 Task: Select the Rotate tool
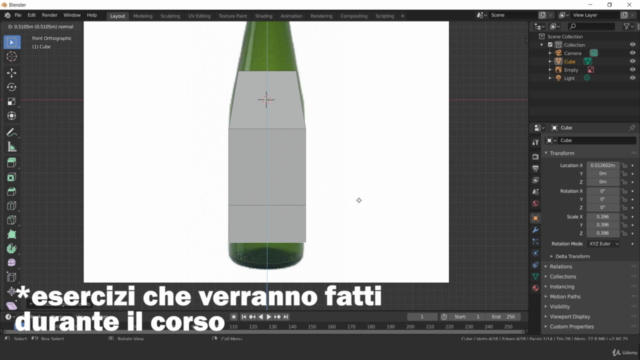point(12,87)
